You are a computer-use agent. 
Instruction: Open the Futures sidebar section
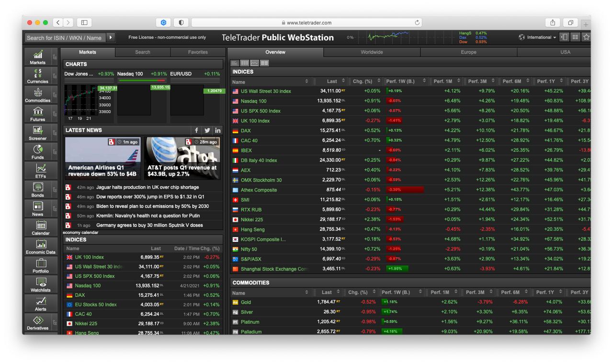click(x=38, y=114)
